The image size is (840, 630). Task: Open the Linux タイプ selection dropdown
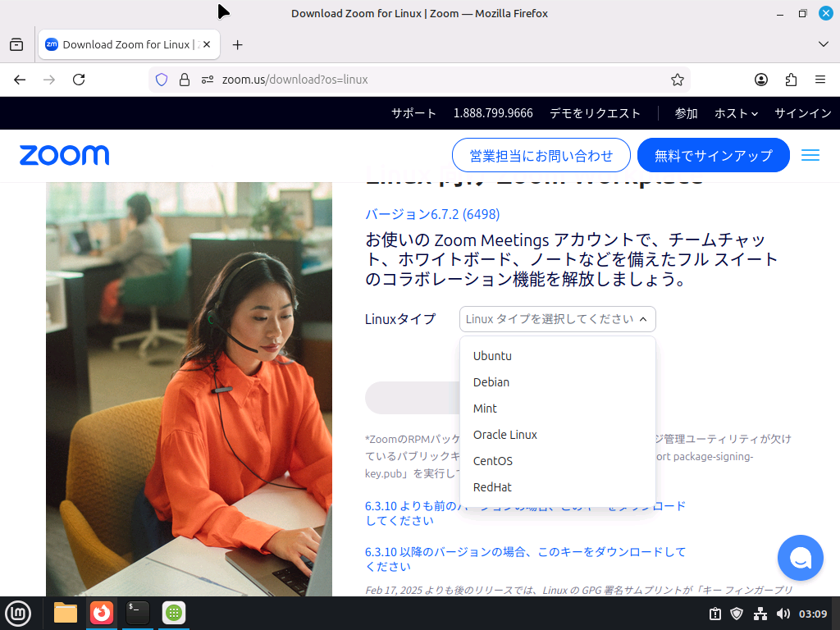[x=557, y=319]
